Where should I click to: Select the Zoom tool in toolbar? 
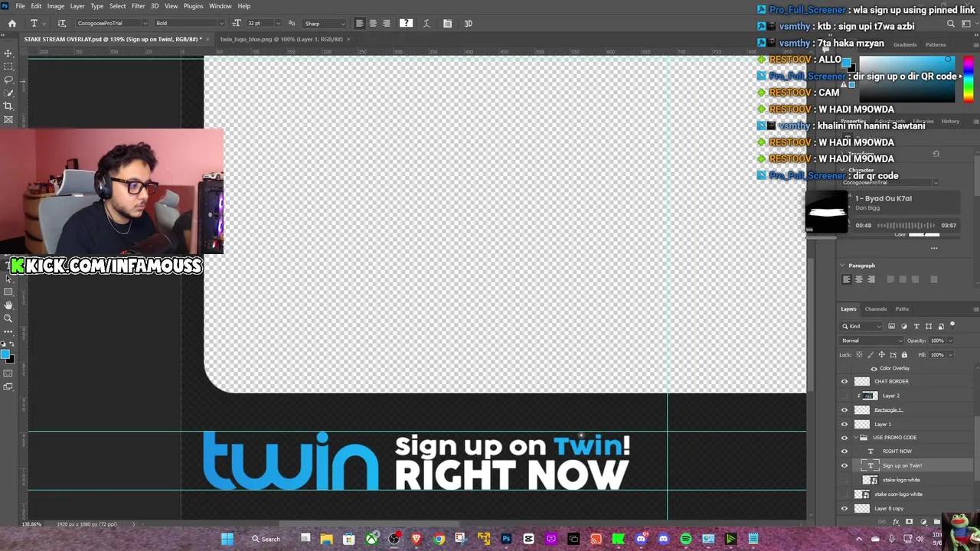(x=8, y=318)
